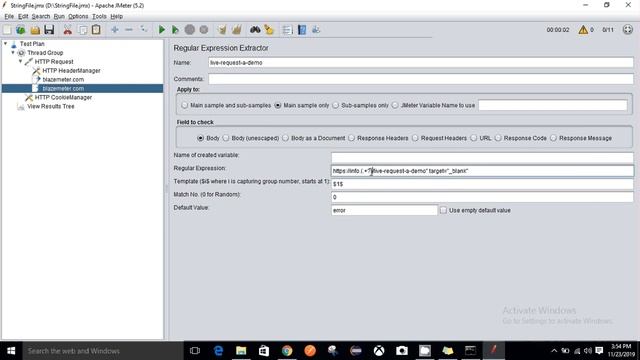
Task: Open the Help menu
Action: [x=116, y=16]
